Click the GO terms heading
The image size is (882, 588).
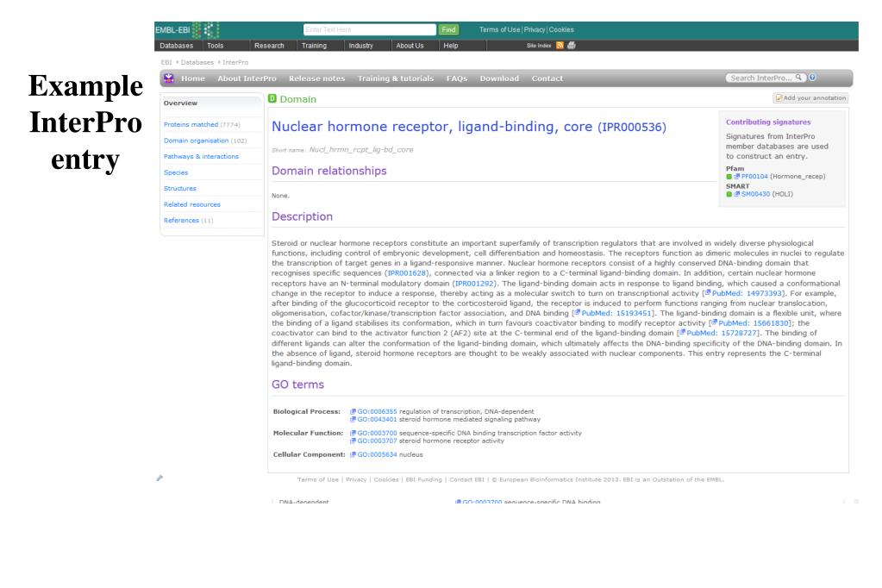pos(297,385)
